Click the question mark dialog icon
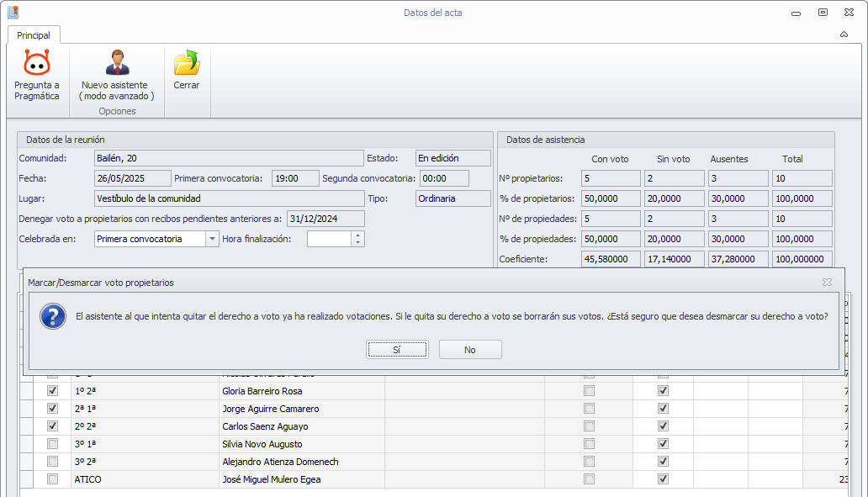The width and height of the screenshot is (868, 497). [53, 316]
